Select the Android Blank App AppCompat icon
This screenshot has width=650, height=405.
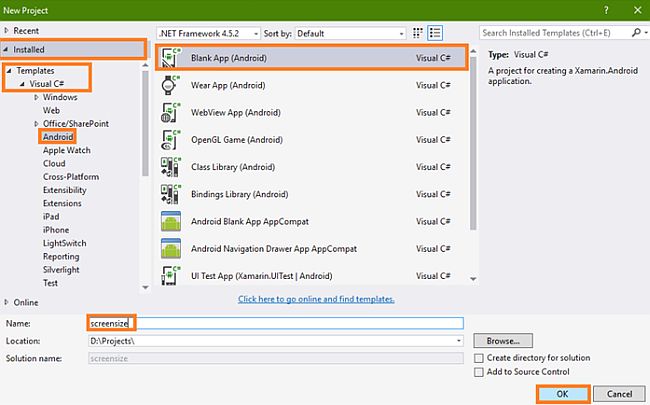(171, 221)
